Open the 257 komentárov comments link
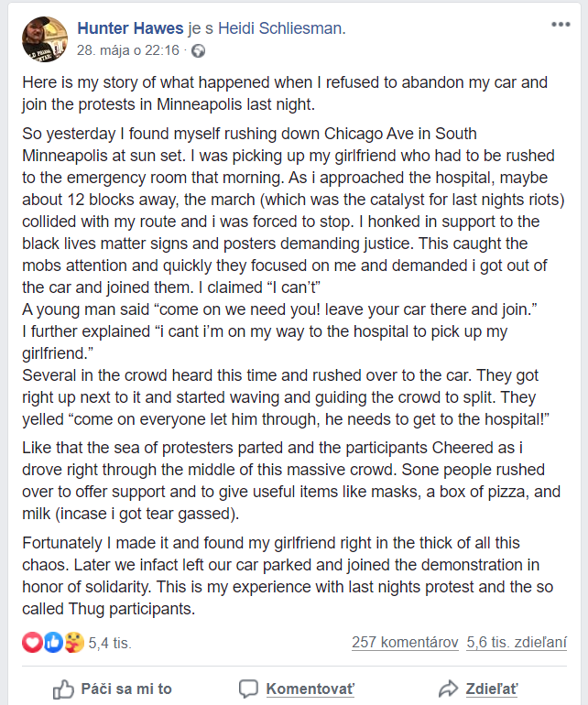The image size is (588, 705). pyautogui.click(x=405, y=642)
